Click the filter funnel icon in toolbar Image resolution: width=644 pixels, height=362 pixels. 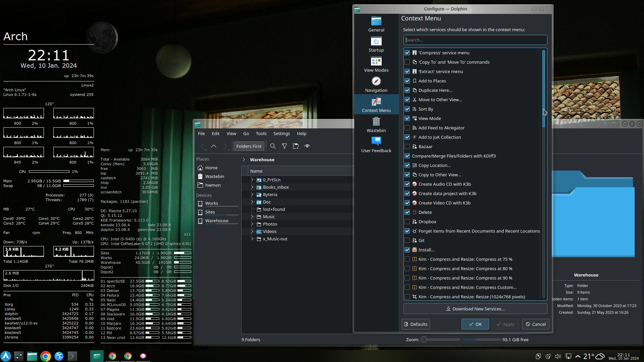point(284,146)
